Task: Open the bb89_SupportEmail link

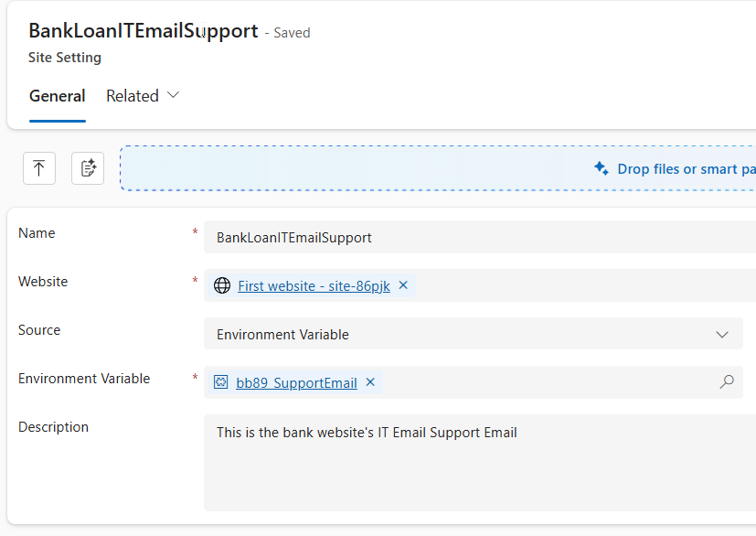Action: tap(296, 382)
